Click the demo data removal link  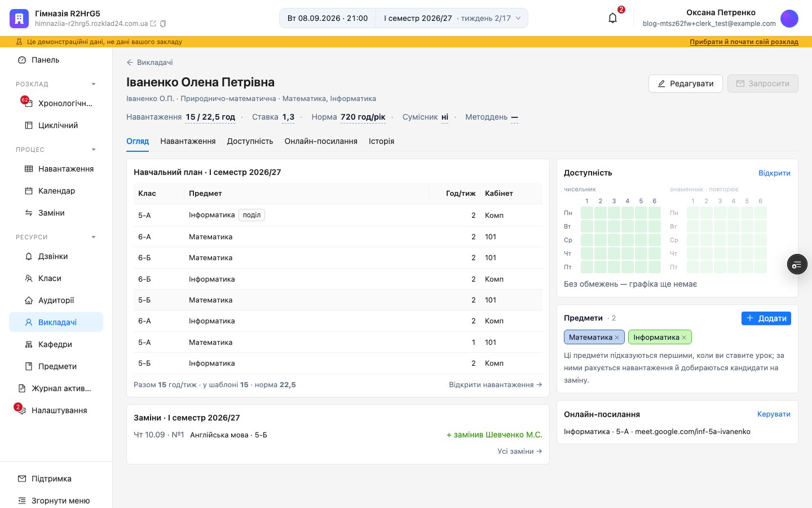point(744,42)
